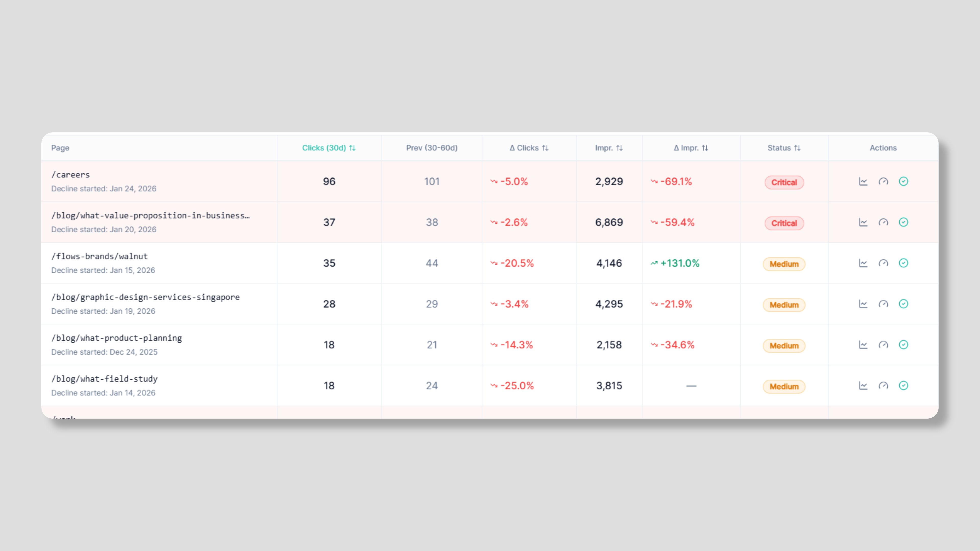The height and width of the screenshot is (551, 980).
Task: Open chart icon for /flows-brands/walnut row
Action: tap(863, 263)
